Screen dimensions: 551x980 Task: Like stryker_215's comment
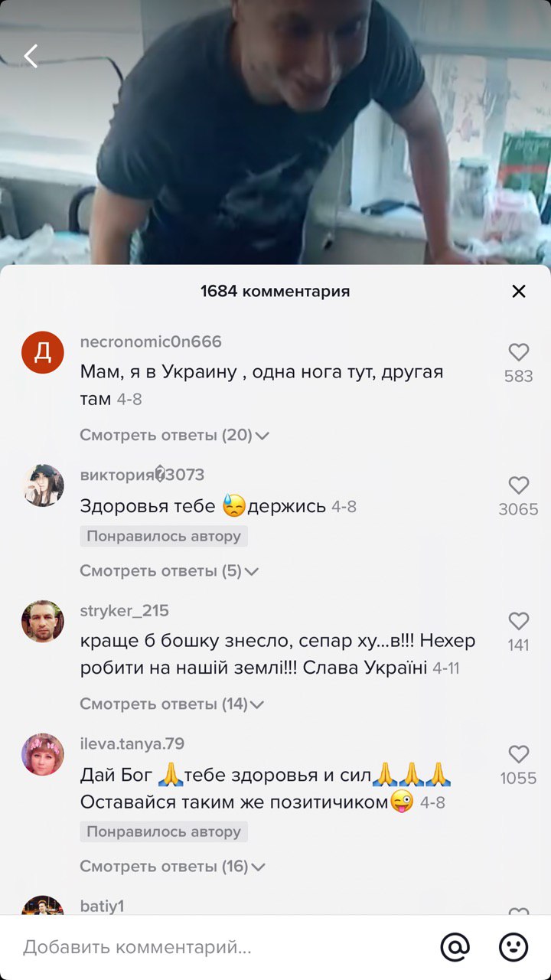tap(519, 621)
